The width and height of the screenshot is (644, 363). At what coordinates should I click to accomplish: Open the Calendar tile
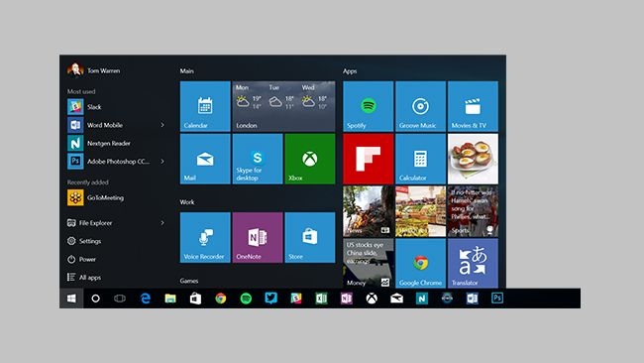click(205, 106)
